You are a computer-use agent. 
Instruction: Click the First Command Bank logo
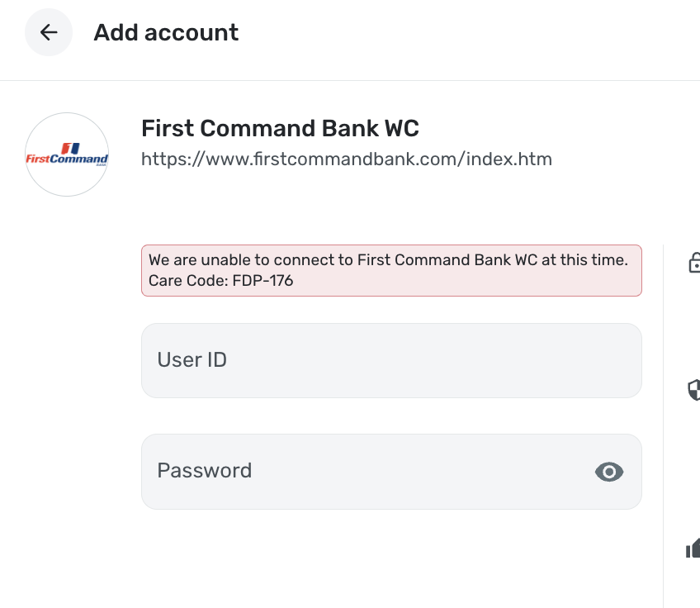pos(67,154)
